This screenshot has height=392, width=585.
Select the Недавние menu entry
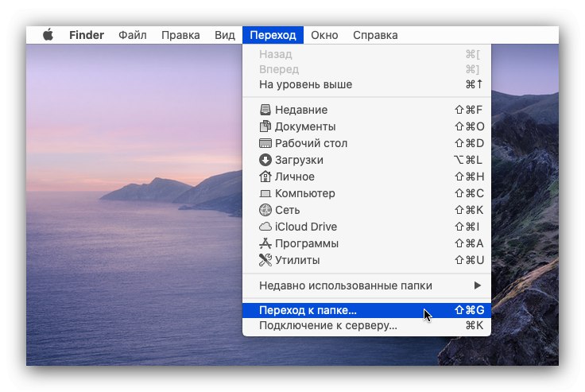tap(366, 110)
